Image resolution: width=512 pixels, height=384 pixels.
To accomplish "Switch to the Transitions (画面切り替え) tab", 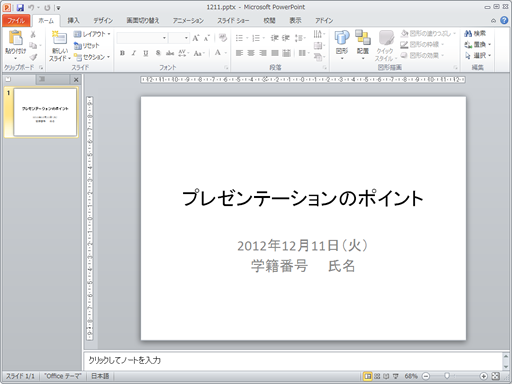I will (x=143, y=21).
